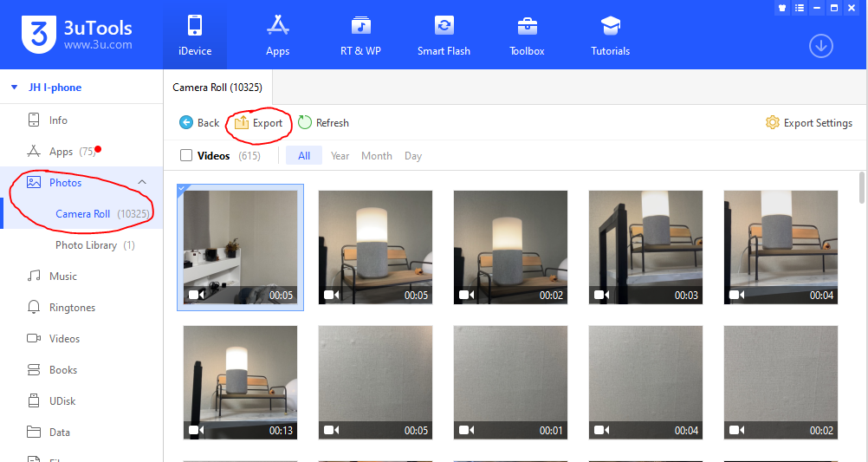Switch to the Camera Roll (10325) tab
Image resolution: width=868 pixels, height=462 pixels.
click(x=217, y=87)
